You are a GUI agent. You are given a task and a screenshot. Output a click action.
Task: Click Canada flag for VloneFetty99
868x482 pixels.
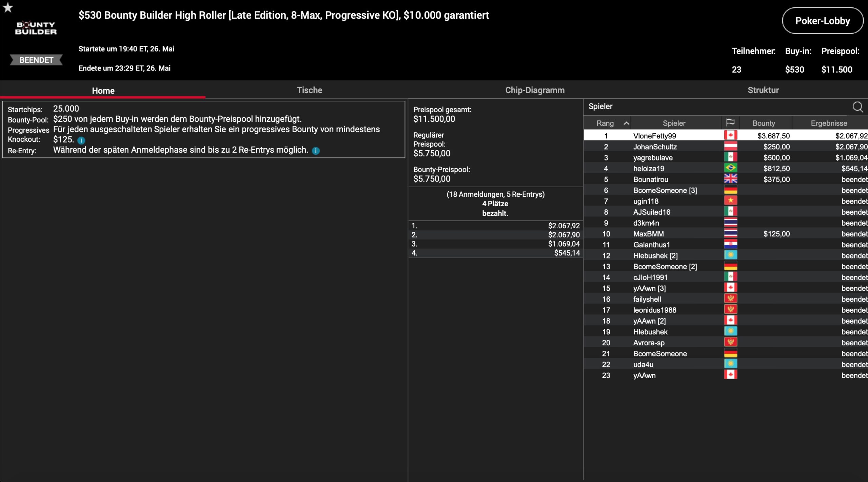(730, 135)
